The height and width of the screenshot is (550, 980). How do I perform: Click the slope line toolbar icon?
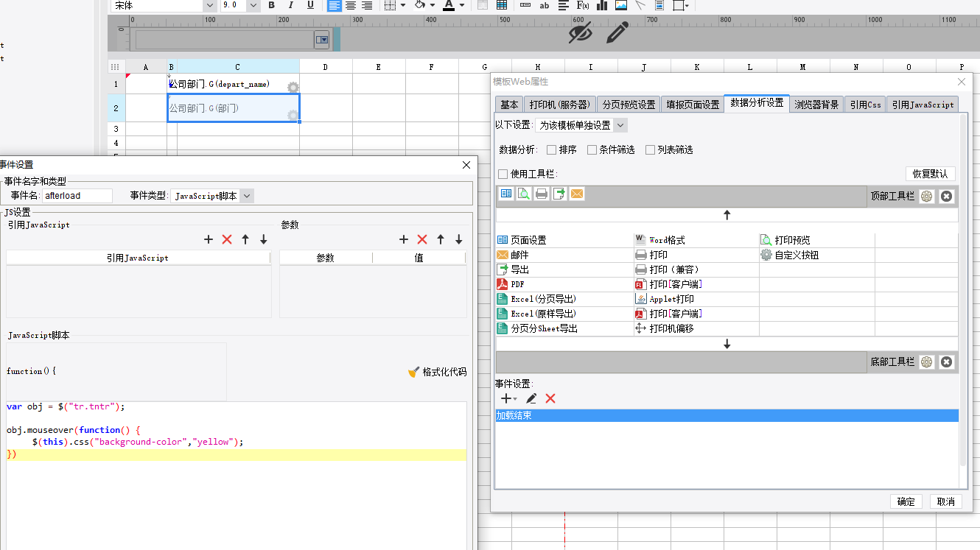pyautogui.click(x=640, y=5)
